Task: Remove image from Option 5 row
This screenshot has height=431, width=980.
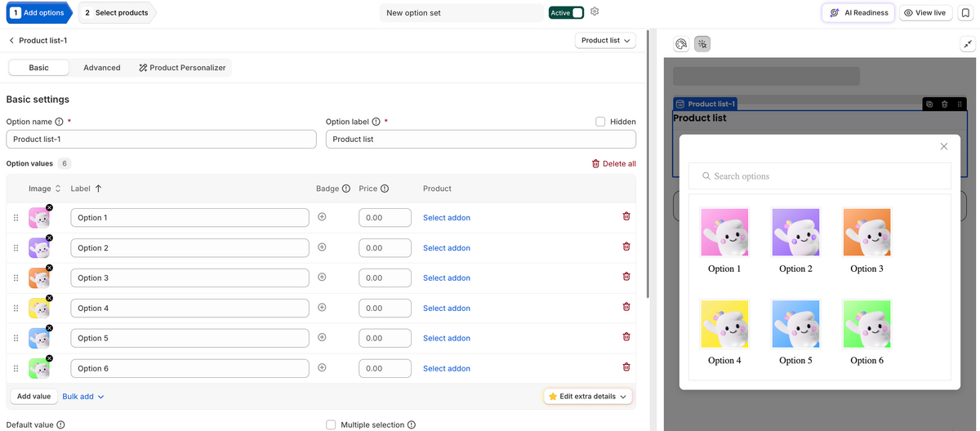Action: [49, 328]
